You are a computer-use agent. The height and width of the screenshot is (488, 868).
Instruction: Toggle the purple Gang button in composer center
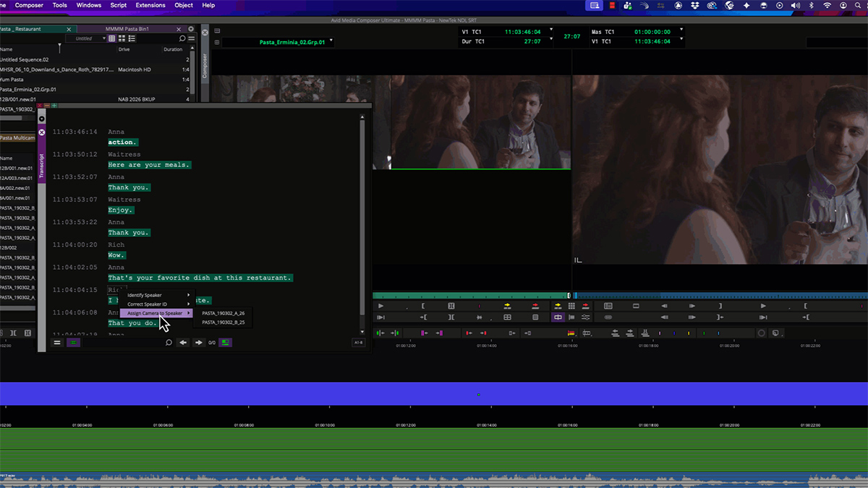click(x=558, y=317)
